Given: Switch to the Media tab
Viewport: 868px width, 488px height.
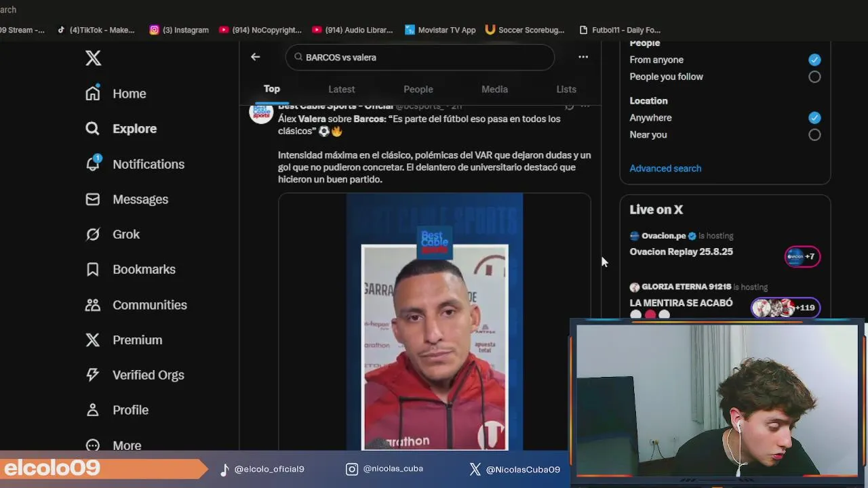Looking at the screenshot, I should [x=494, y=89].
